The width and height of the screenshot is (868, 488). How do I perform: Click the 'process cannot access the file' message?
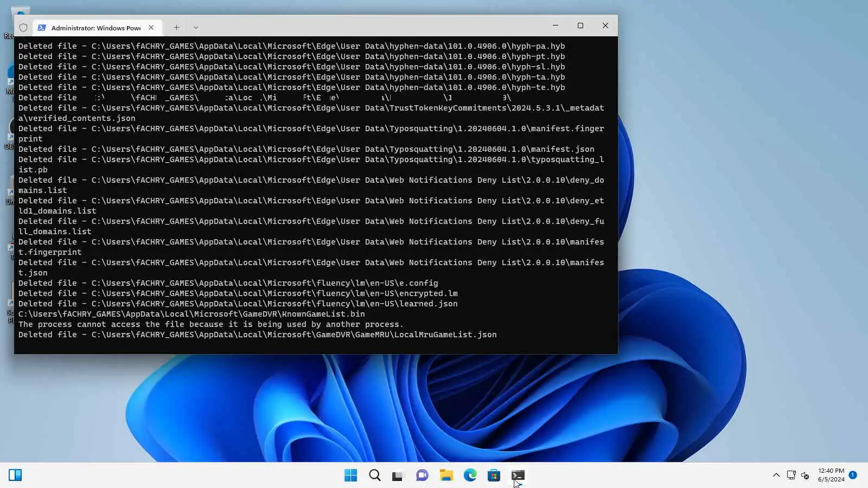[x=211, y=324]
